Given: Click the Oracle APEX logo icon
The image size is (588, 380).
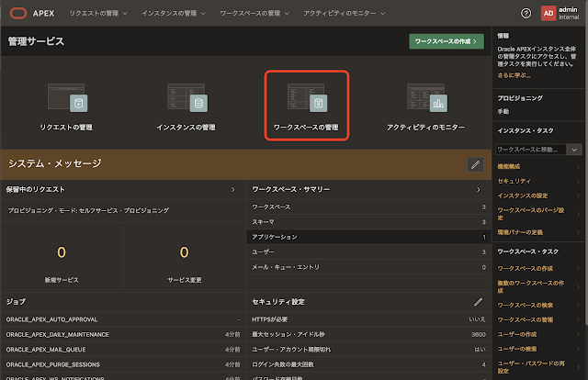Looking at the screenshot, I should coord(18,14).
